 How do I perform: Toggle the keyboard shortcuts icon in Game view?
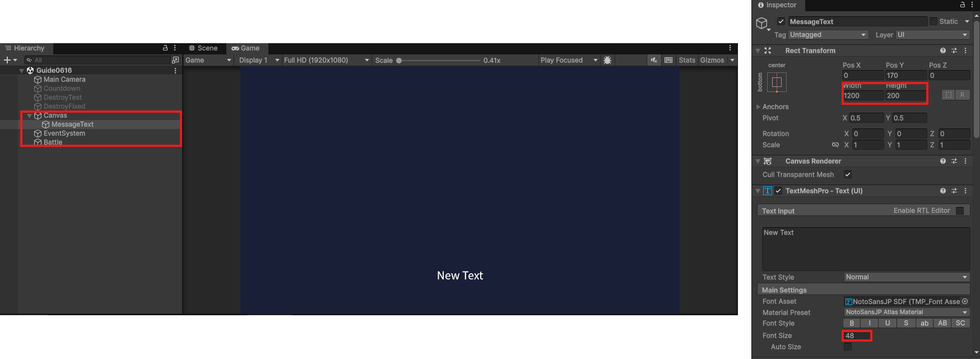(668, 60)
